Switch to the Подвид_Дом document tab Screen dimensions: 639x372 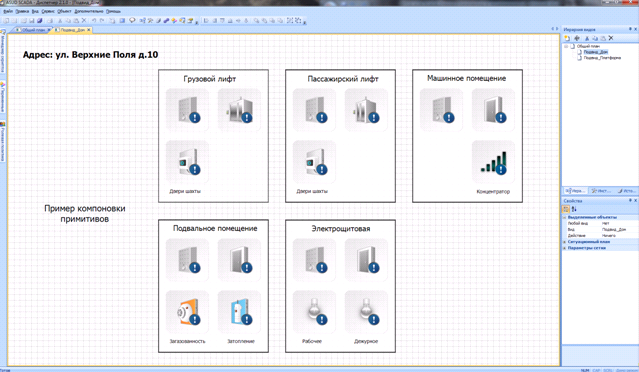pyautogui.click(x=72, y=30)
